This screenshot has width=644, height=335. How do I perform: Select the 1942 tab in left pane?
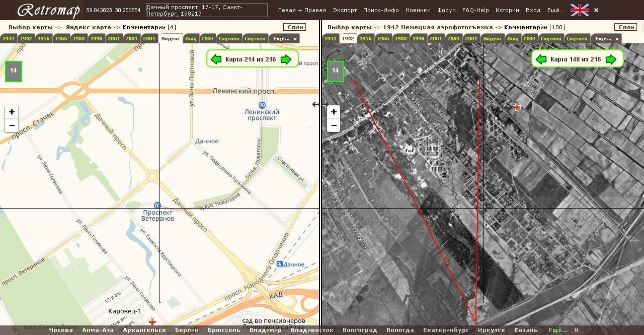(x=26, y=38)
